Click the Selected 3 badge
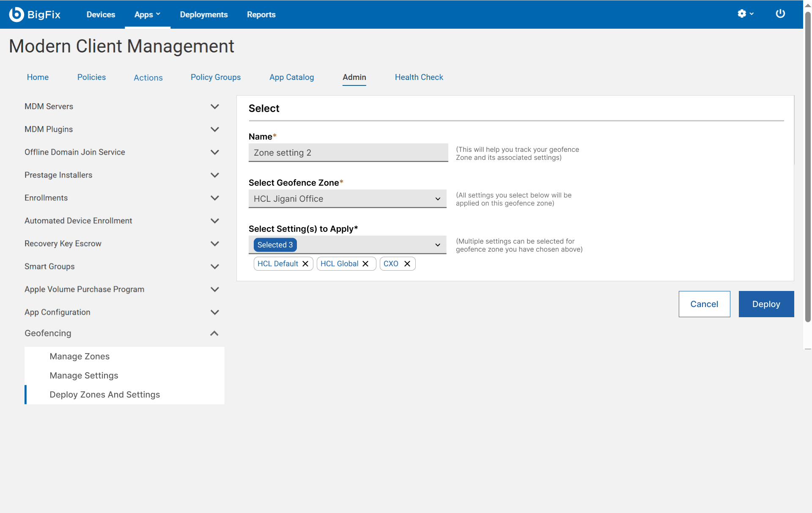The image size is (812, 513). [x=275, y=245]
